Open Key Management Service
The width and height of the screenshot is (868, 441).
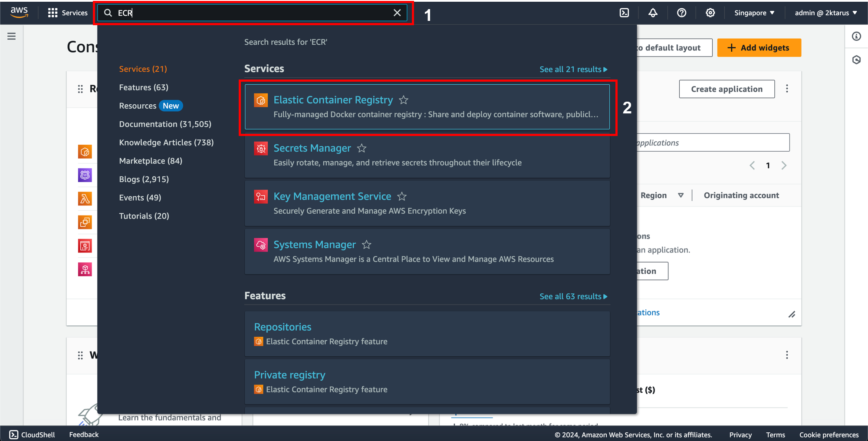332,196
